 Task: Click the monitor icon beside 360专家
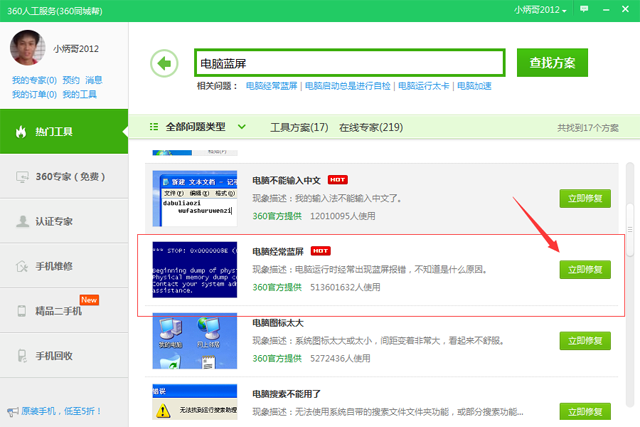[x=21, y=177]
